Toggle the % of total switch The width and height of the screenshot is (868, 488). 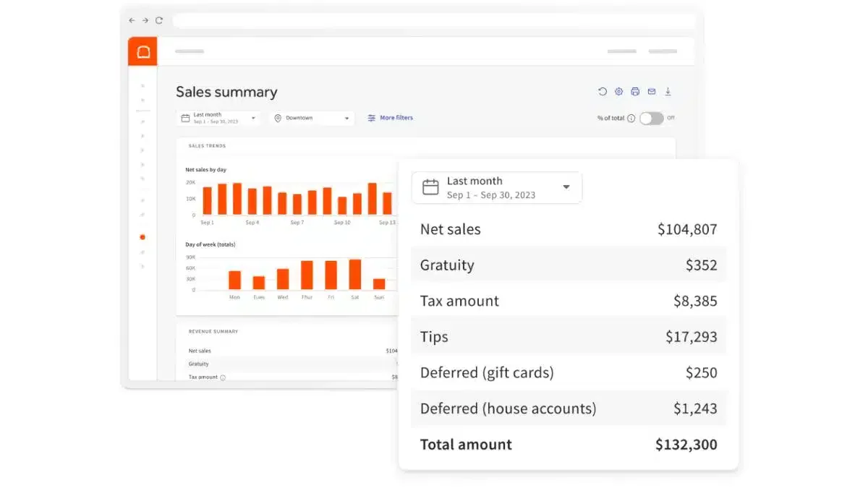coord(651,118)
